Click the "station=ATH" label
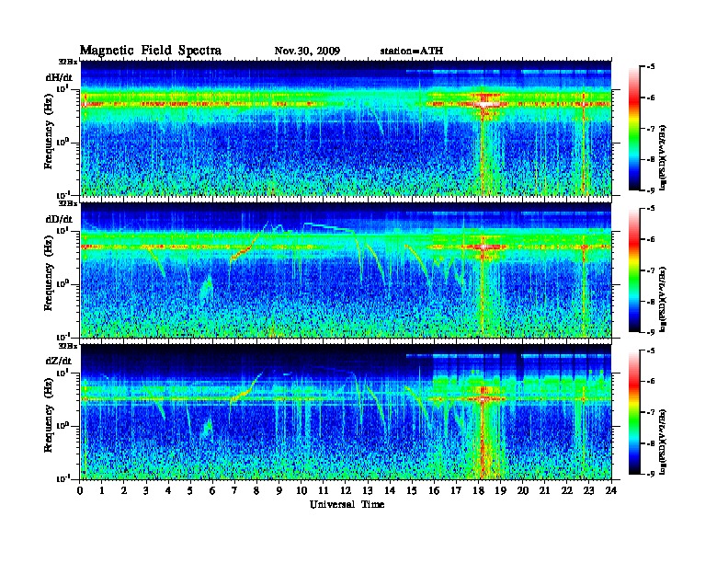This screenshot has width=728, height=563. tap(412, 51)
